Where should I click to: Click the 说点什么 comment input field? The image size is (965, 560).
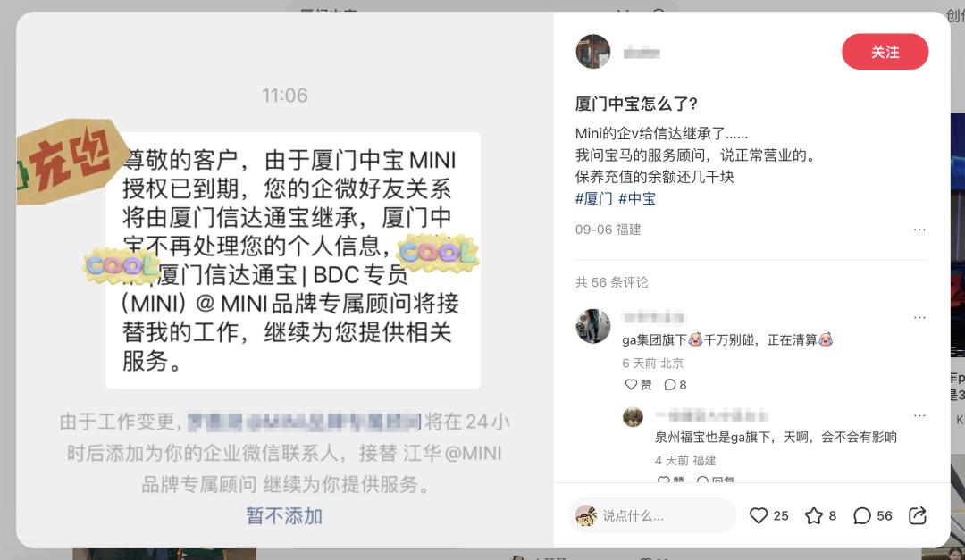point(652,515)
